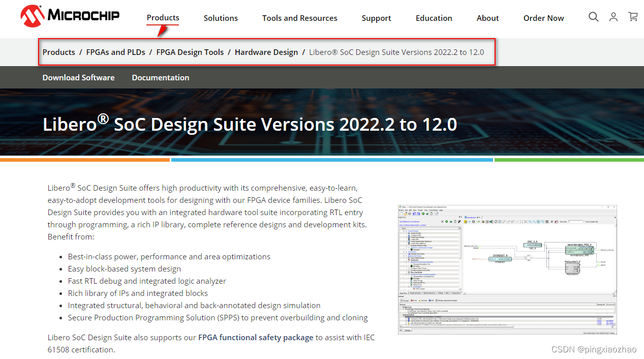Click 'Fast RTL debug and integrated logic analyzer'
This screenshot has height=359, width=644.
[x=147, y=281]
